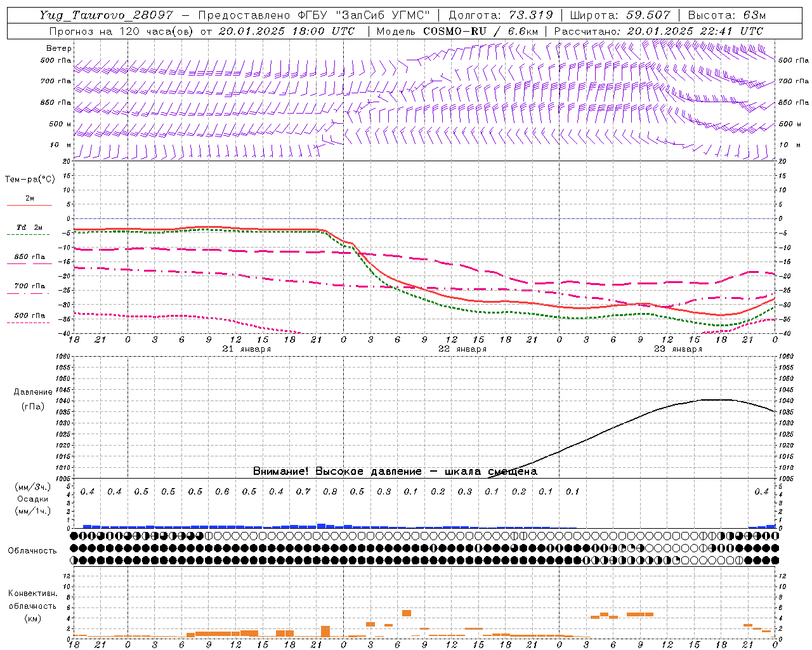Click the '22 января' date label
The height and width of the screenshot is (650, 812).
[462, 349]
